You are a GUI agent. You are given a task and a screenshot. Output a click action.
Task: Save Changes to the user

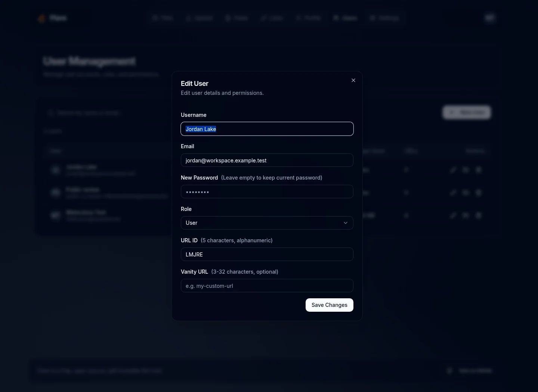(x=330, y=305)
